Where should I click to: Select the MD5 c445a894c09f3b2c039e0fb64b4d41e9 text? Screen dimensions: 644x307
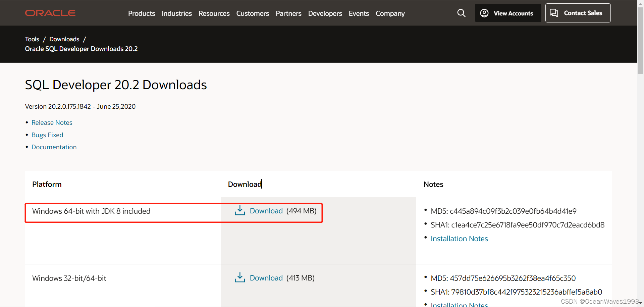(x=503, y=211)
